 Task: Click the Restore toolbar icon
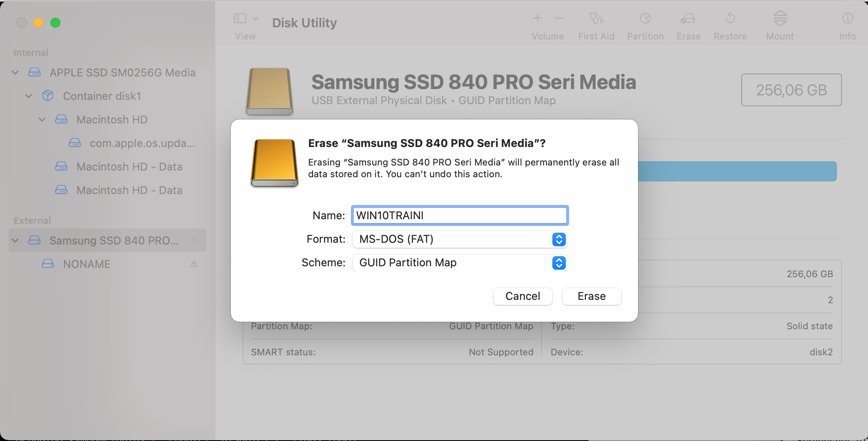(x=730, y=18)
